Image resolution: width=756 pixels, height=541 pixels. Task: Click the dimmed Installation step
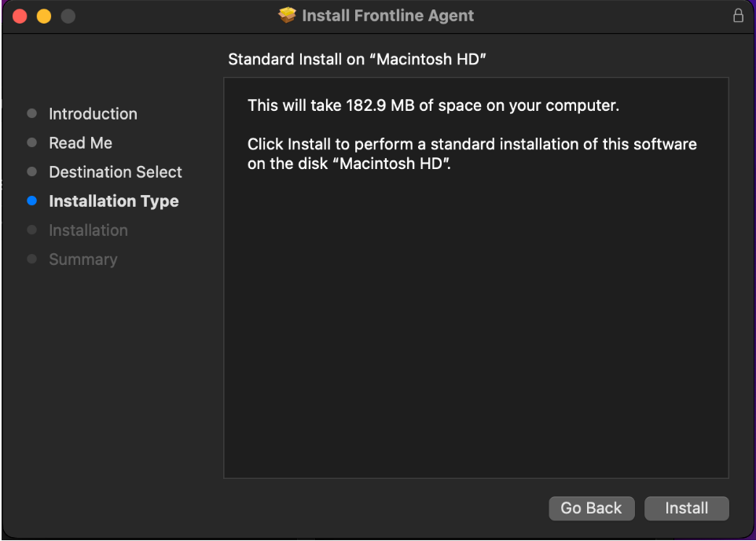tap(88, 230)
